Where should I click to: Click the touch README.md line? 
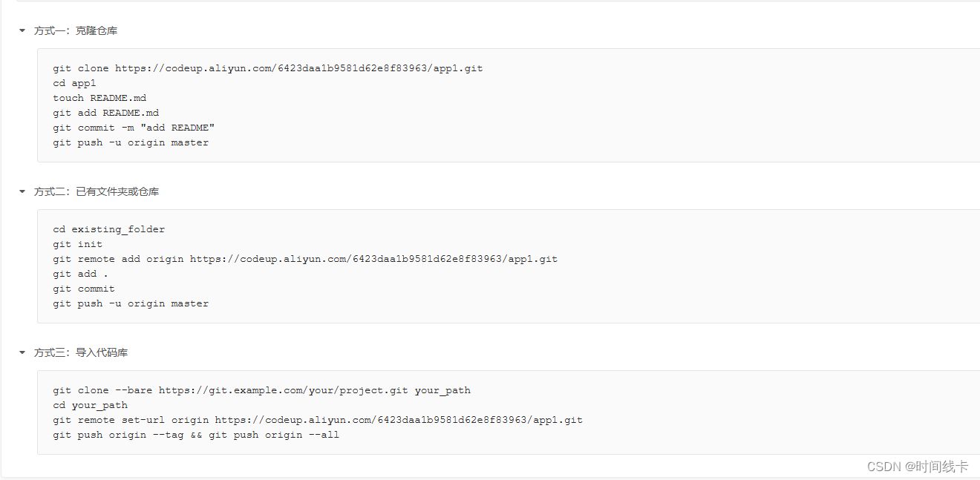pos(99,97)
